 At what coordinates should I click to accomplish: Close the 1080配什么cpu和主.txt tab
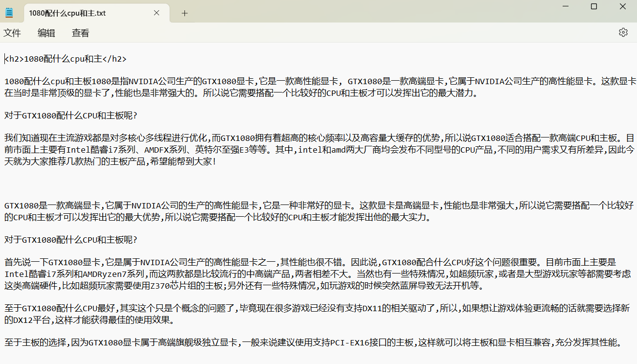(157, 13)
